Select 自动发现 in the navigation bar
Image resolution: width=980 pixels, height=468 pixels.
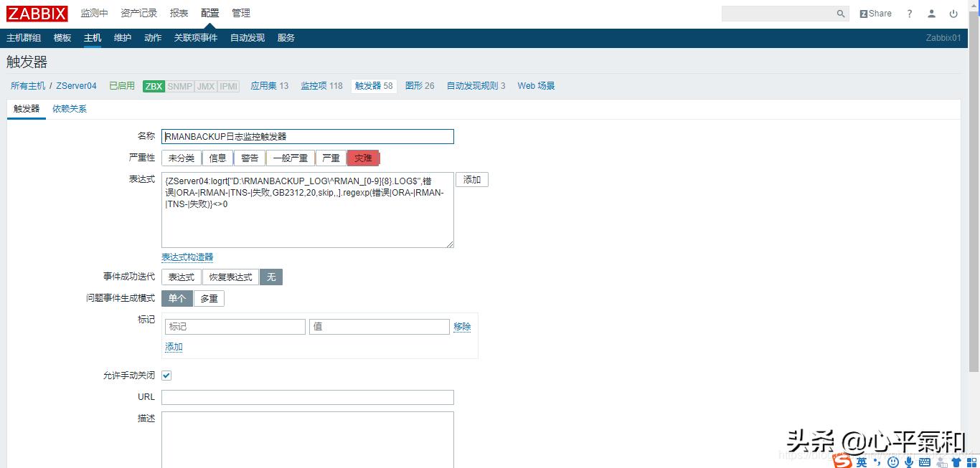point(247,37)
